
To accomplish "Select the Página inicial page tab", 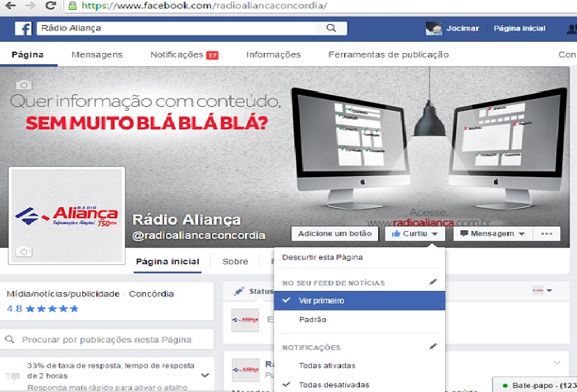I will pos(167,262).
